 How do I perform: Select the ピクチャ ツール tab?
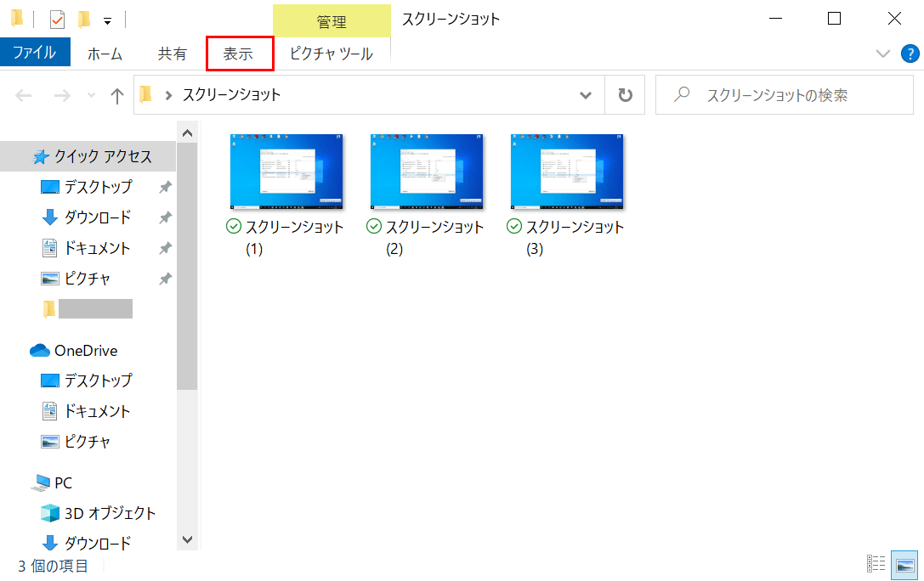pyautogui.click(x=332, y=54)
